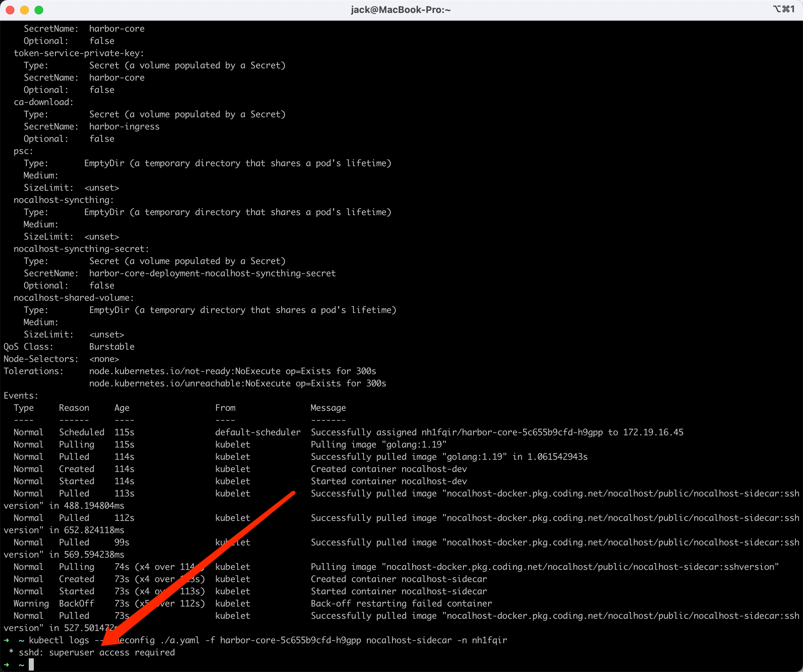Click the green arrow beside the kubectl command
Image resolution: width=803 pixels, height=672 pixels.
pyautogui.click(x=6, y=640)
